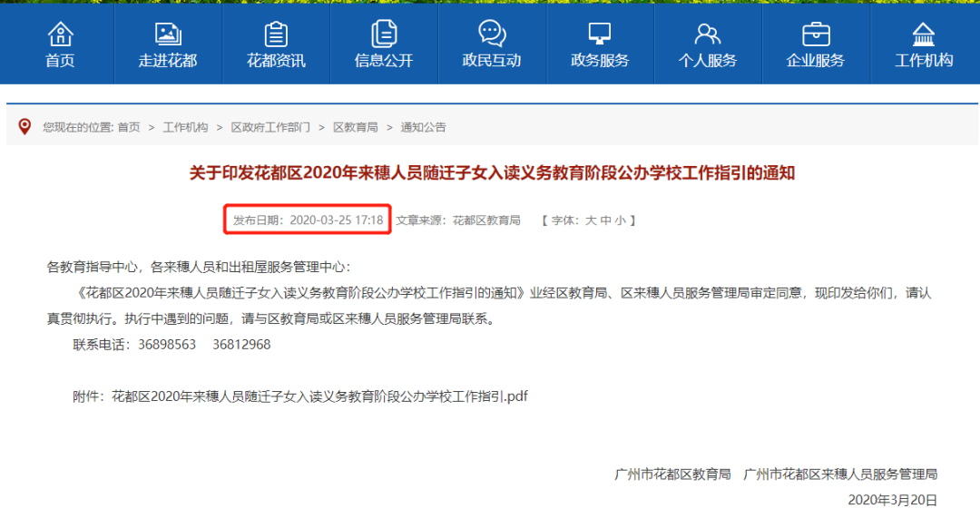Click the red article title heading
This screenshot has width=980, height=528.
(x=492, y=173)
